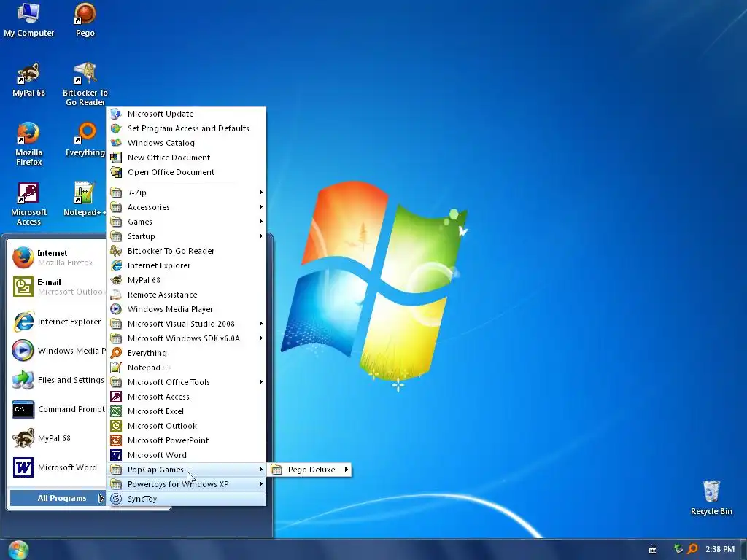This screenshot has height=560, width=747.
Task: Click Microsoft Excel icon in programs list
Action: [116, 411]
